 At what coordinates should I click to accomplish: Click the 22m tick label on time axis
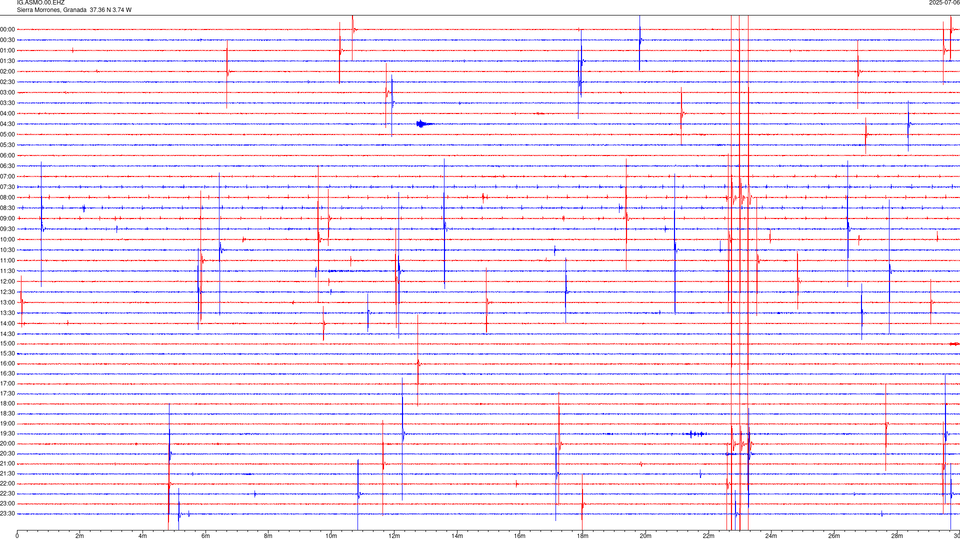708,536
